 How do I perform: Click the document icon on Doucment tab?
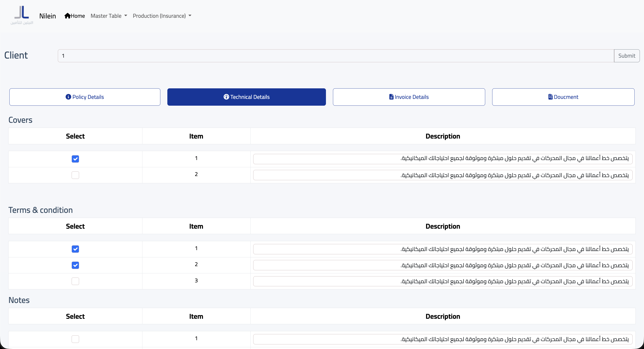tap(550, 97)
